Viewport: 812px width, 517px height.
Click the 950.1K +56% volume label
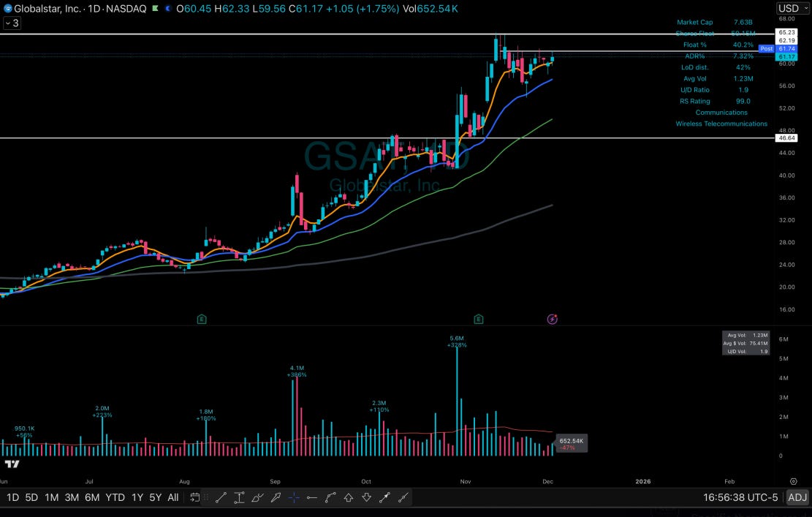coord(24,431)
